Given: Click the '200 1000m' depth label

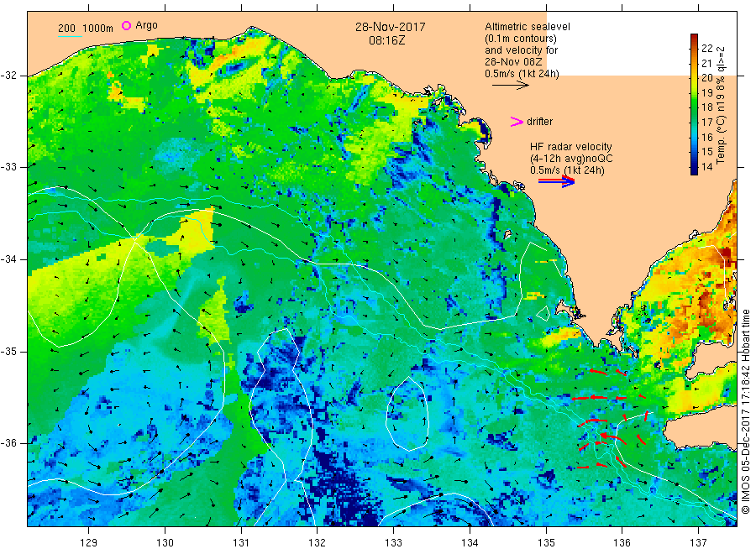Looking at the screenshot, I should (x=86, y=29).
